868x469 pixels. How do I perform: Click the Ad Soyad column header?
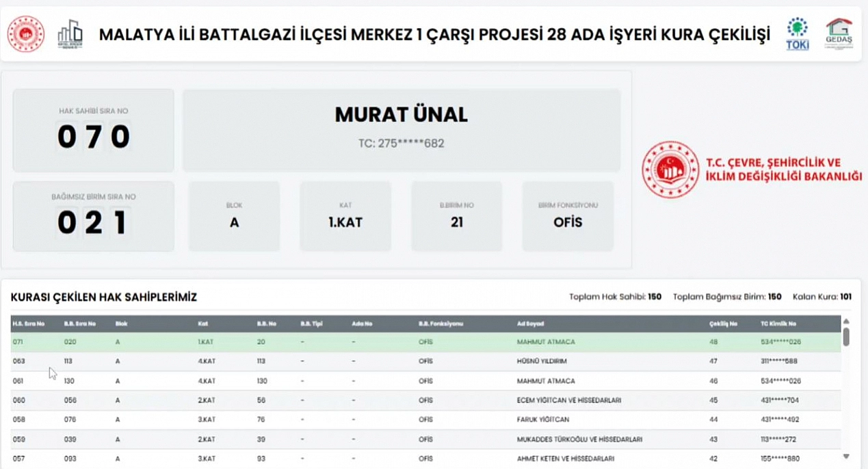[x=530, y=323]
